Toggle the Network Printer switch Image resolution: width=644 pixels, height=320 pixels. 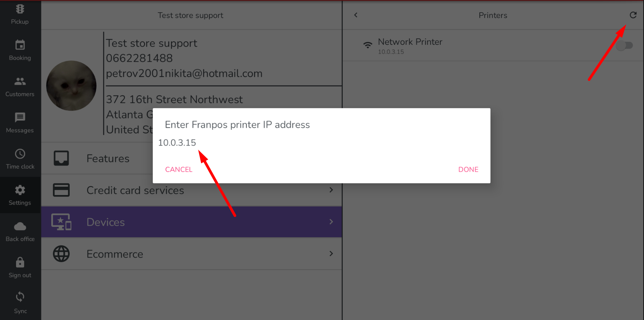click(624, 46)
